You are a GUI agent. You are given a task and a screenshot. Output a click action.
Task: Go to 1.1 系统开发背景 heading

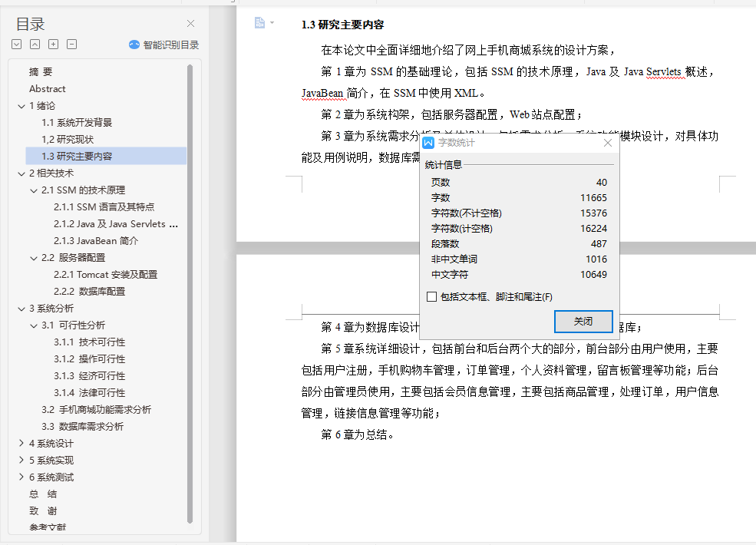tap(77, 123)
